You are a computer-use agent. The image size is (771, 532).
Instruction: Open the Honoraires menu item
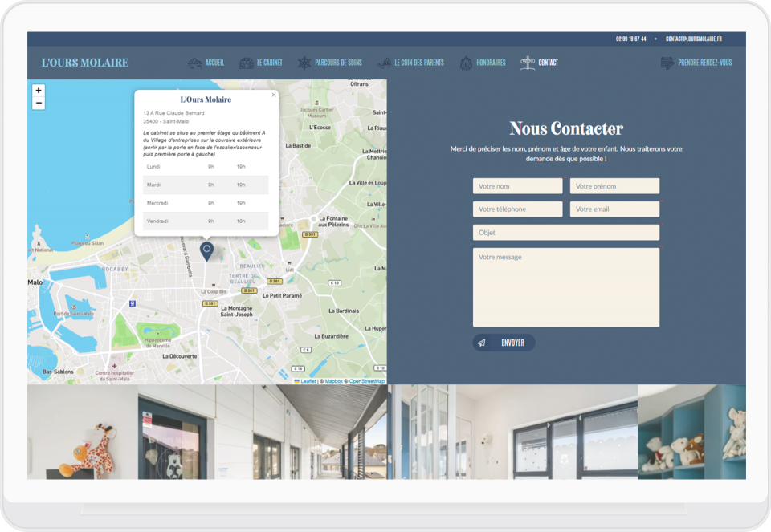[491, 63]
